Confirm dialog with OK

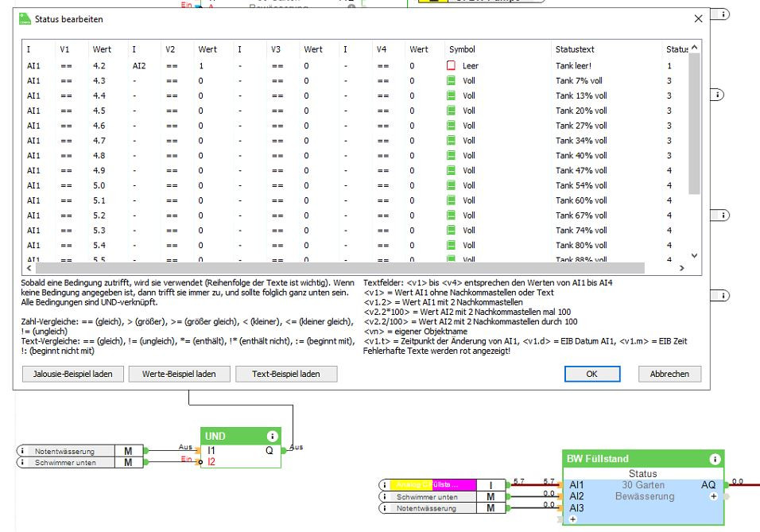click(591, 374)
